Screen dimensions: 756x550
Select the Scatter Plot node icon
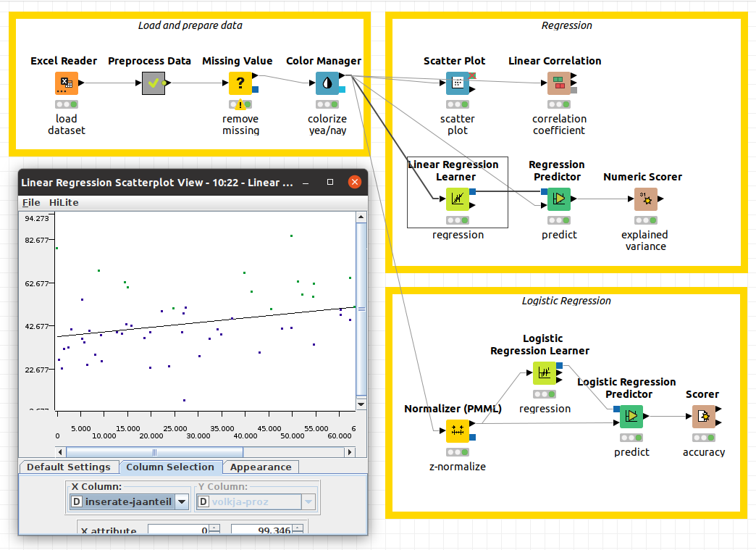(x=458, y=83)
